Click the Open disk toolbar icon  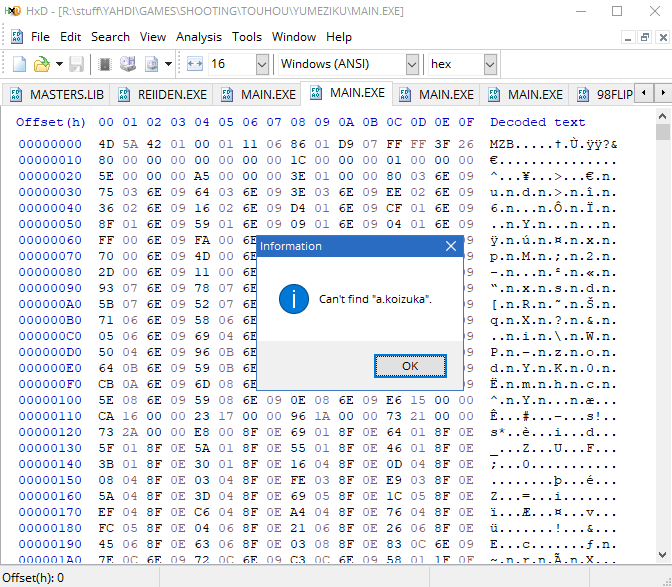coord(128,64)
